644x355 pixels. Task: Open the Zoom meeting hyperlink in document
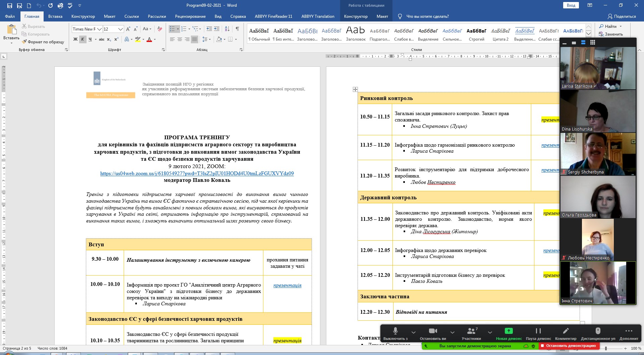pos(197,173)
